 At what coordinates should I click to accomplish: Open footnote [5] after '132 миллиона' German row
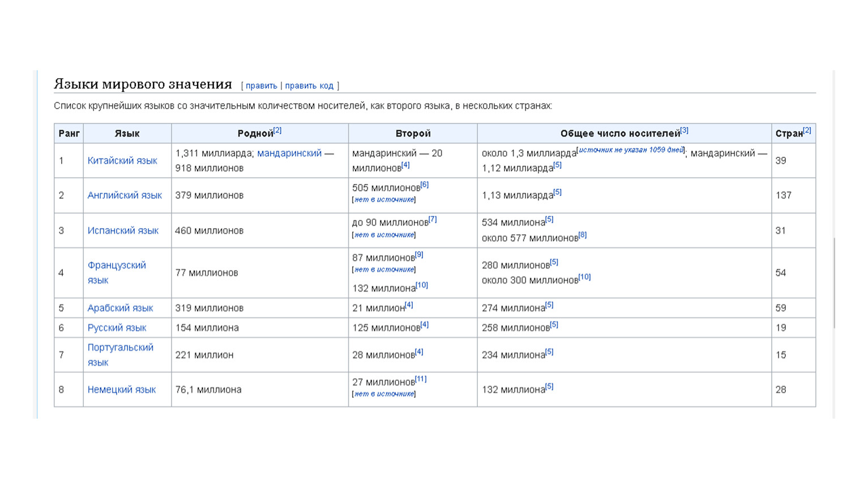click(549, 387)
